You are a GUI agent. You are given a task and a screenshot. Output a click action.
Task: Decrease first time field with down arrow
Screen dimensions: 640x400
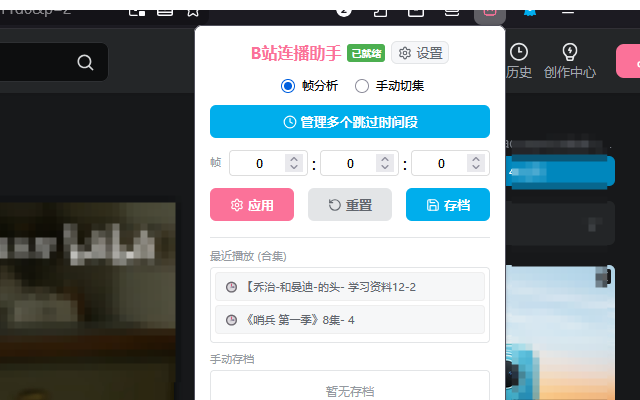(x=294, y=167)
